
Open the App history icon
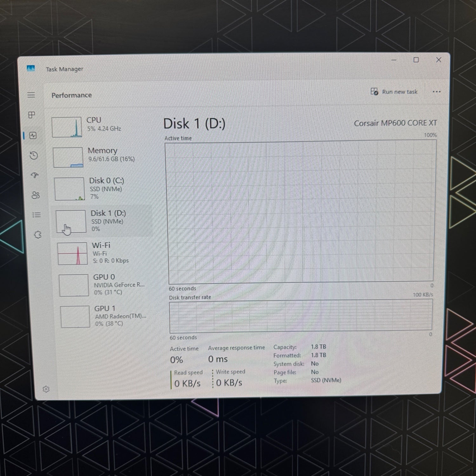click(x=34, y=156)
